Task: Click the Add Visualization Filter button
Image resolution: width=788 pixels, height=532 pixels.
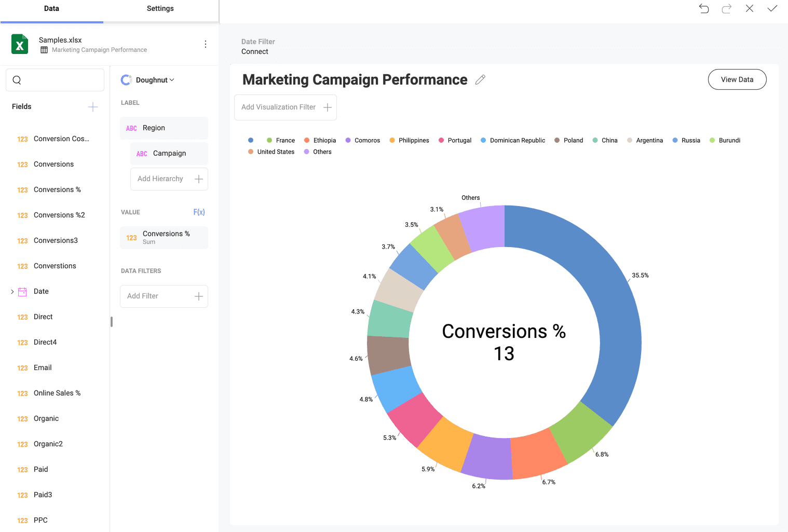Action: pyautogui.click(x=286, y=107)
